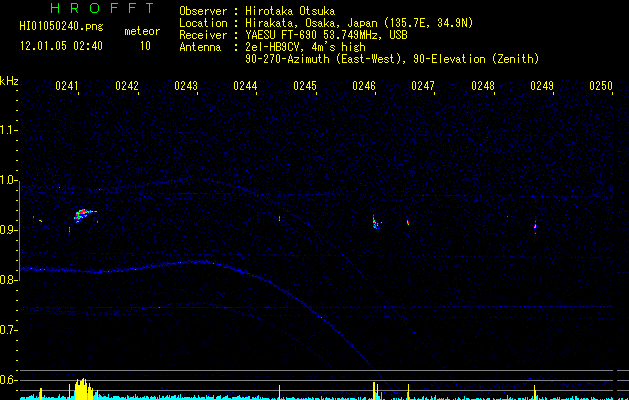Click the 0.8 frequency axis label
629x400 pixels.
pos(8,280)
